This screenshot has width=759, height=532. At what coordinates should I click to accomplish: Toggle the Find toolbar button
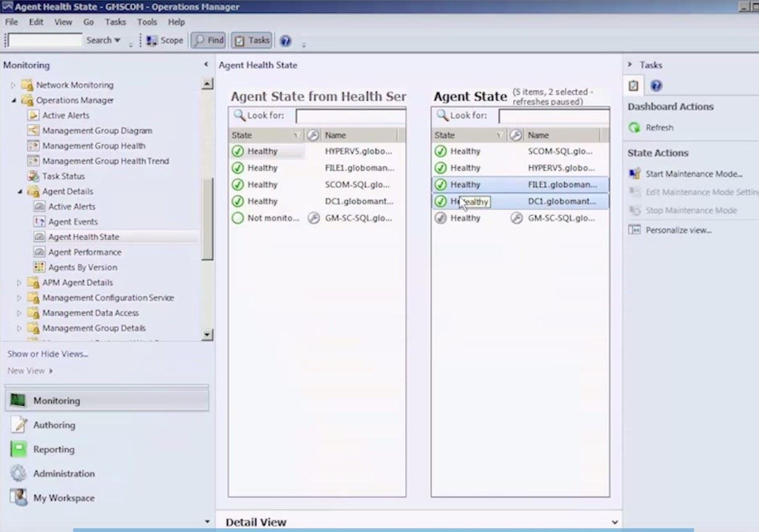coord(208,41)
